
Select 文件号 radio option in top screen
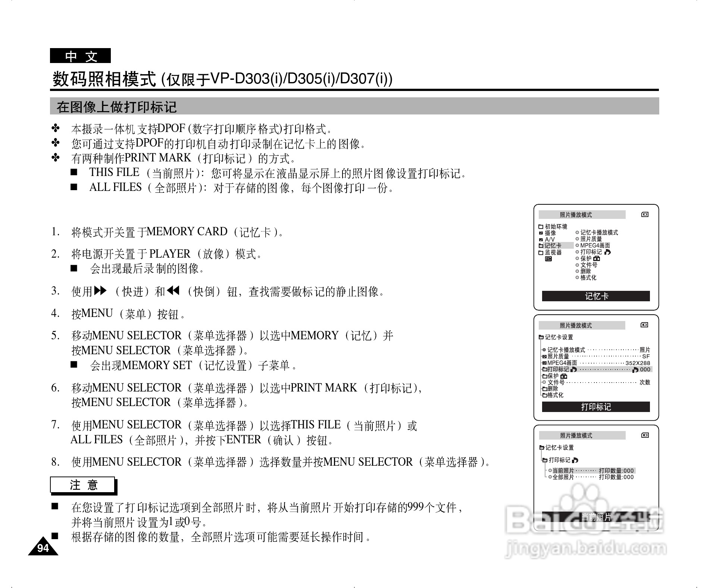[577, 265]
